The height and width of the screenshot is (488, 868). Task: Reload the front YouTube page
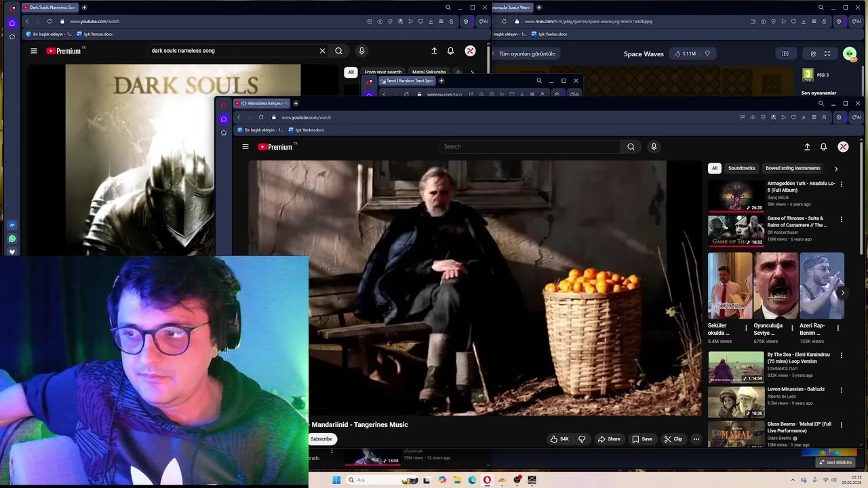point(261,117)
